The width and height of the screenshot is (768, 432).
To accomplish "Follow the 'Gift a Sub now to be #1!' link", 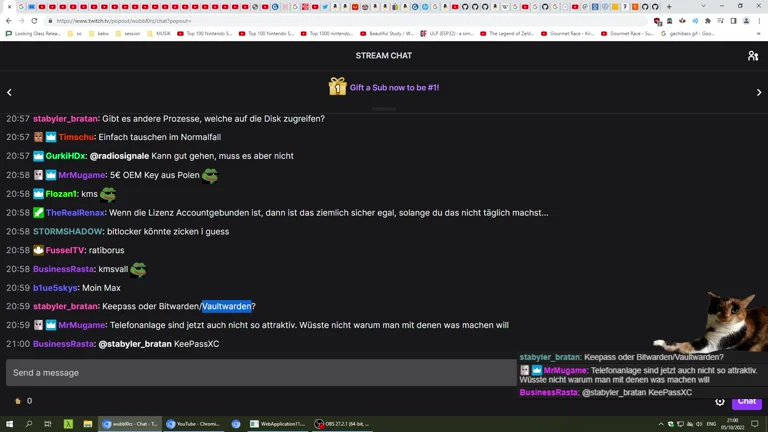I will [394, 88].
